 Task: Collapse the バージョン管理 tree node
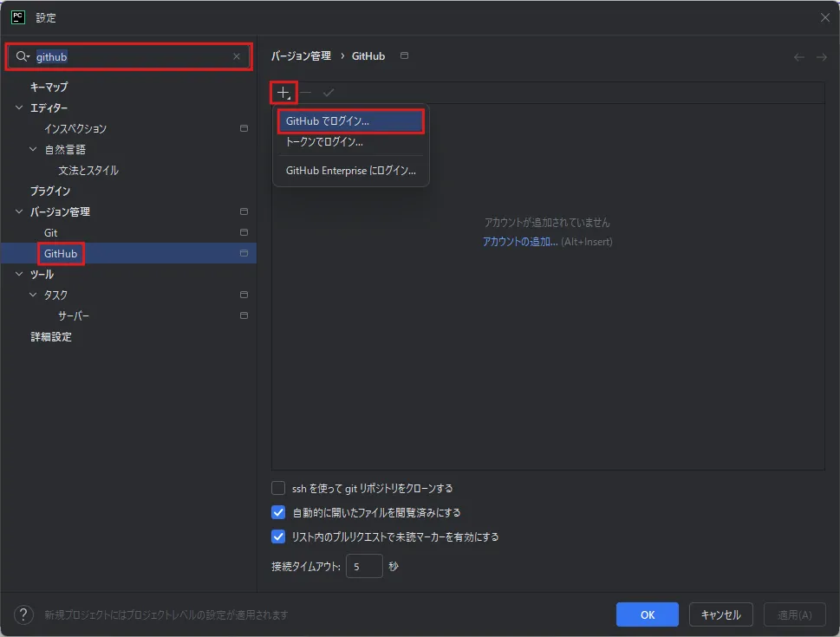[x=19, y=211]
